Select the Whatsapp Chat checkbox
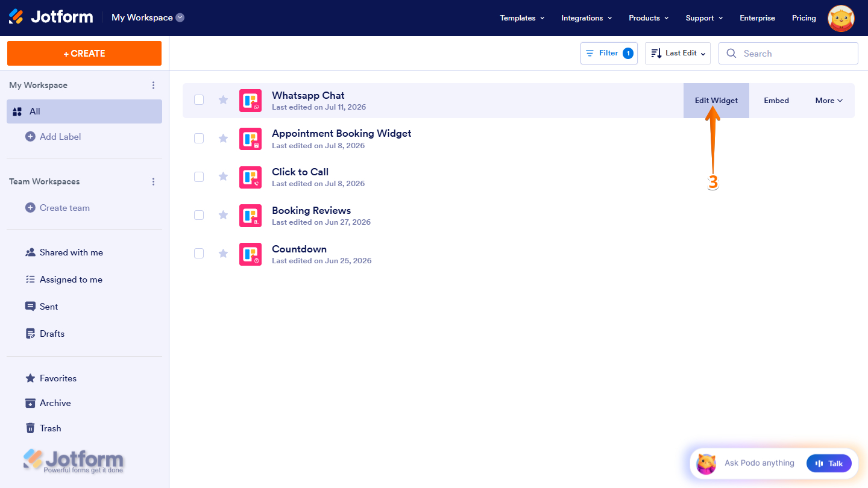 (199, 100)
